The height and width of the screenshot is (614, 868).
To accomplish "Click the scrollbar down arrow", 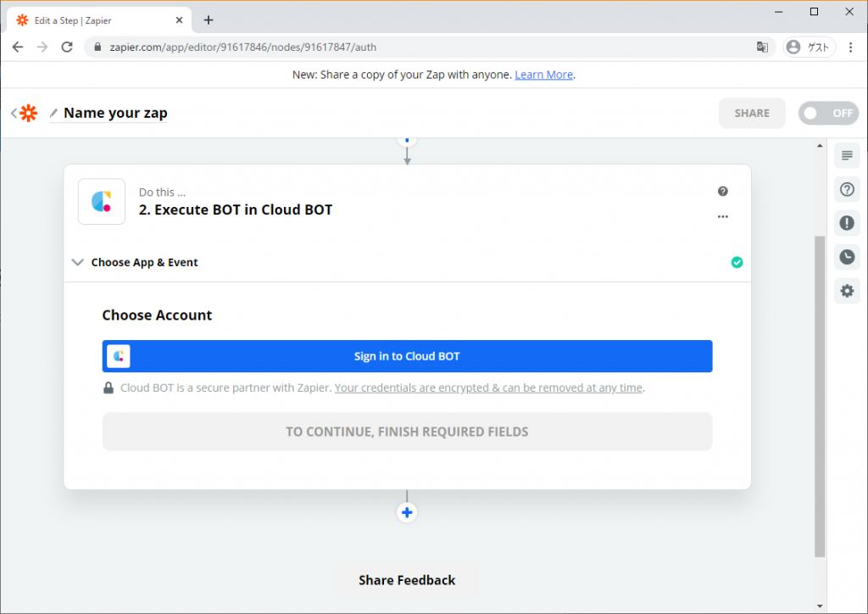I will 820,606.
